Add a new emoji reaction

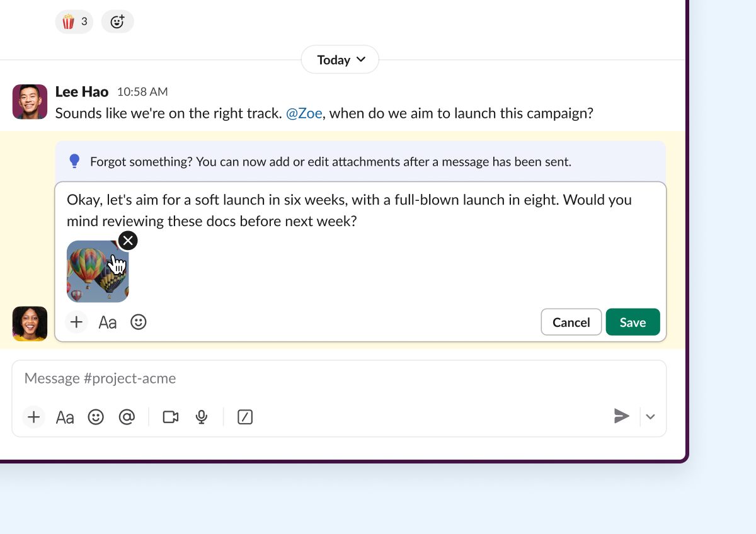coord(117,22)
